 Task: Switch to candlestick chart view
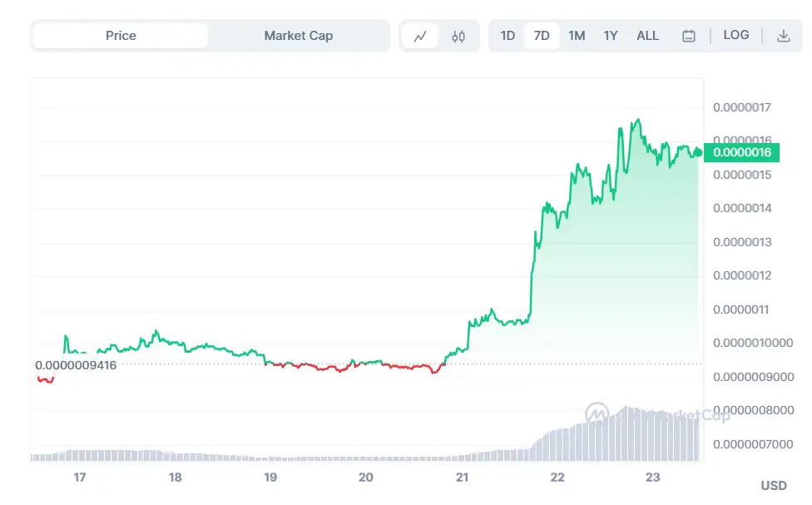click(458, 36)
